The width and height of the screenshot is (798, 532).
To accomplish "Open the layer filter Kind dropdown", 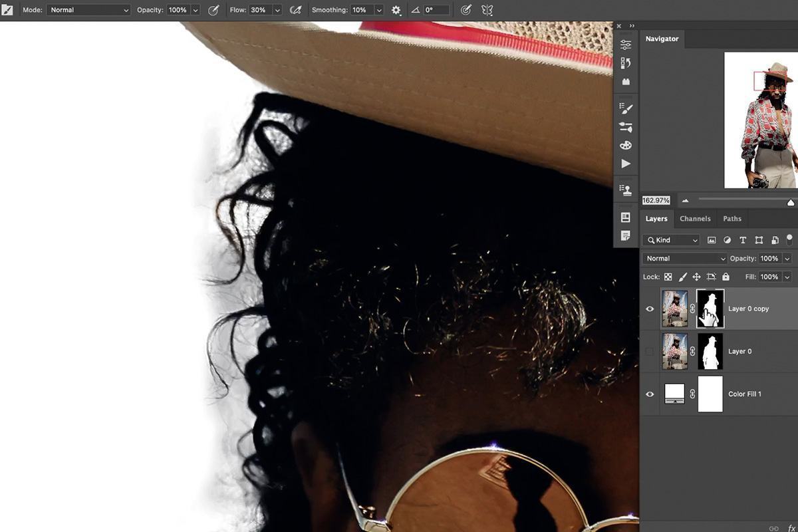I will pyautogui.click(x=672, y=240).
